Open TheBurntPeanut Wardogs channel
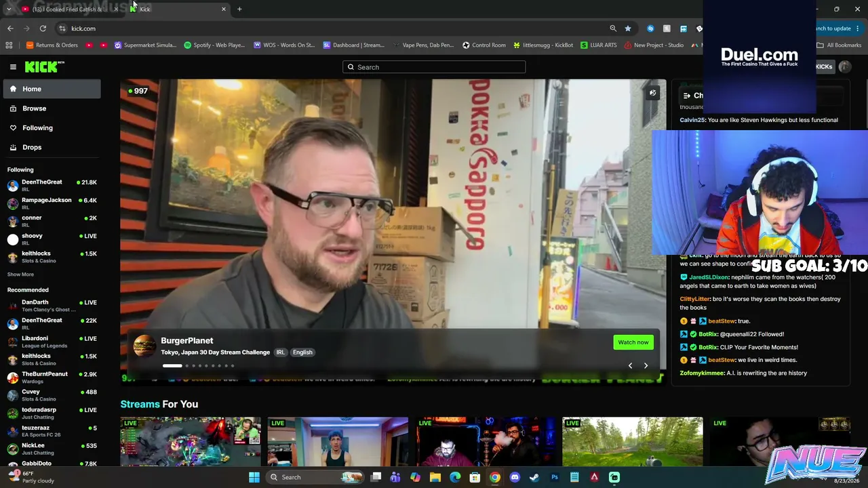 (52, 378)
